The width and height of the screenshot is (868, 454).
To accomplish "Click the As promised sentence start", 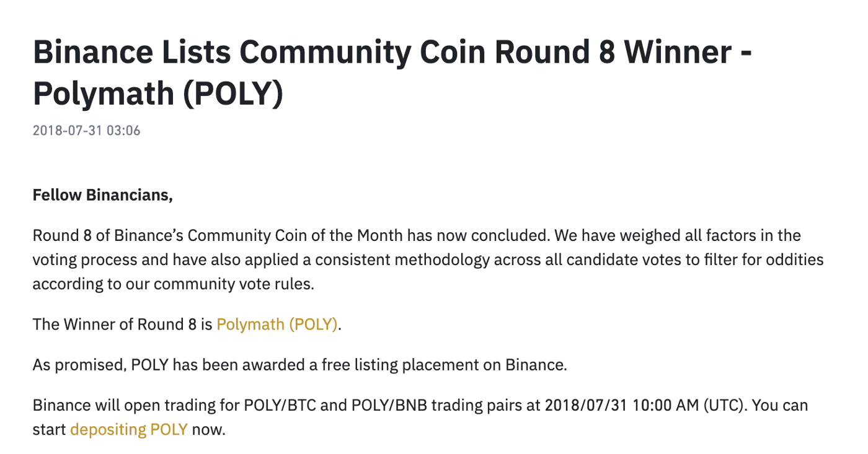I will (79, 365).
